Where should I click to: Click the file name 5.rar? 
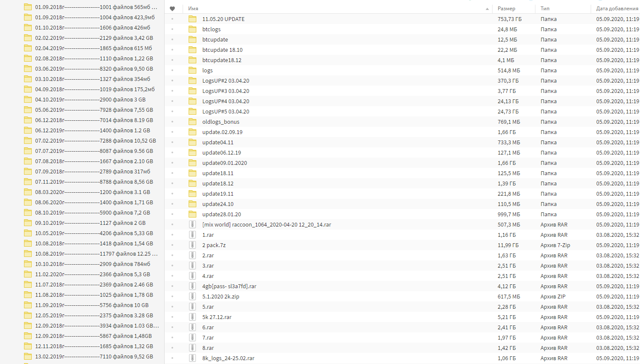pos(208,307)
